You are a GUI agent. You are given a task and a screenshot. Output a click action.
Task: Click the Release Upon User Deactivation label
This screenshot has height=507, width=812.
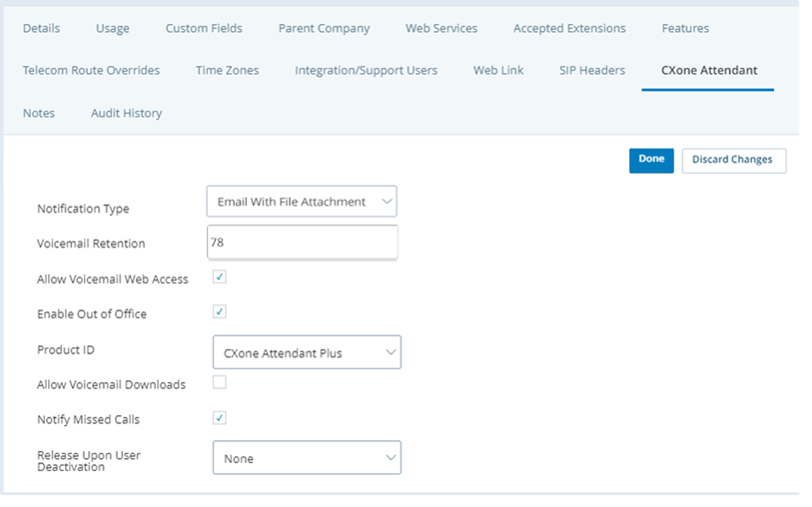coord(89,461)
